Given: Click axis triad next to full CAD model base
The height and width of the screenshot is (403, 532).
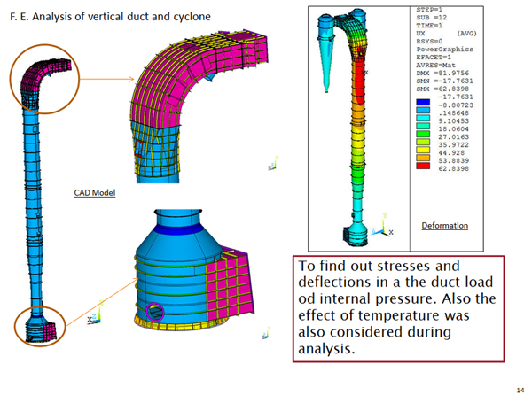Looking at the screenshot, I should coord(96,317).
